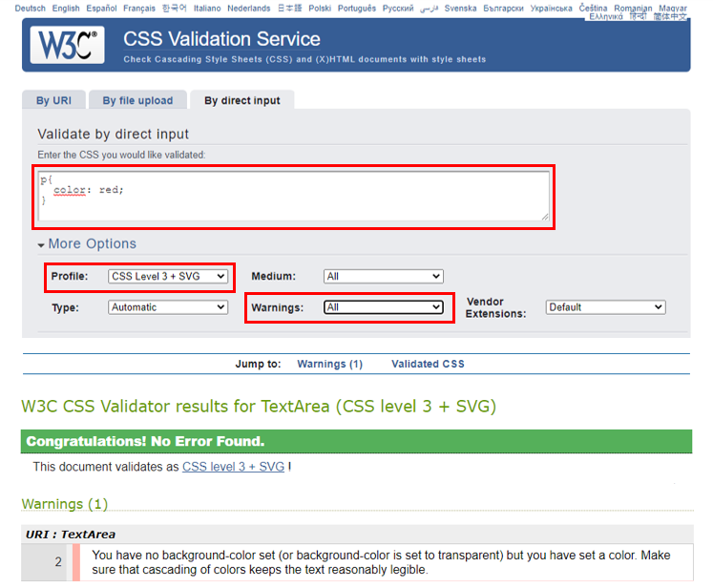Screen dimensions: 713x588
Task: Switch language to English
Action: point(66,9)
